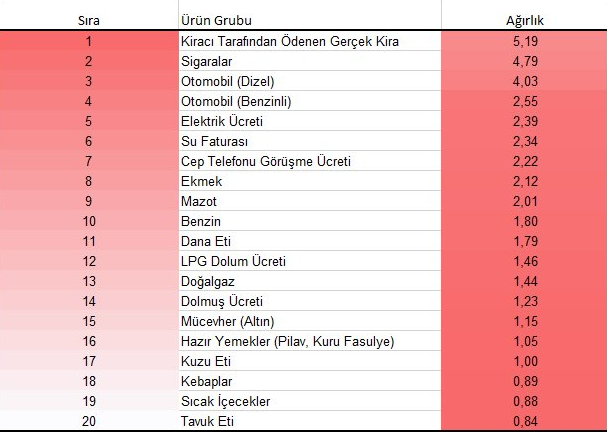Select the Sıcak İçecekler cell
Screen dimensions: 607x432
tap(310, 401)
